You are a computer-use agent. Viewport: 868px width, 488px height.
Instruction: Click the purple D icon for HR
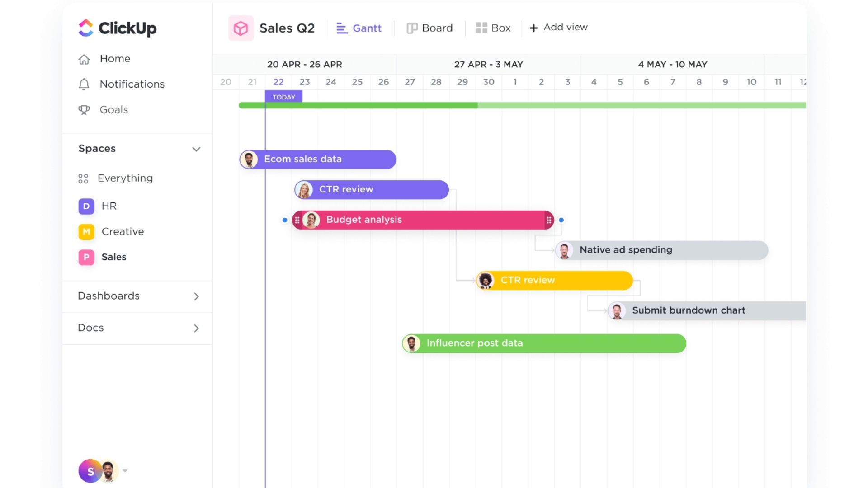pyautogui.click(x=86, y=206)
